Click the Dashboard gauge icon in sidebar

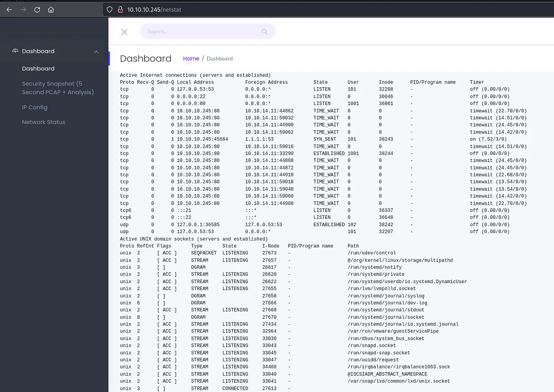[15, 51]
